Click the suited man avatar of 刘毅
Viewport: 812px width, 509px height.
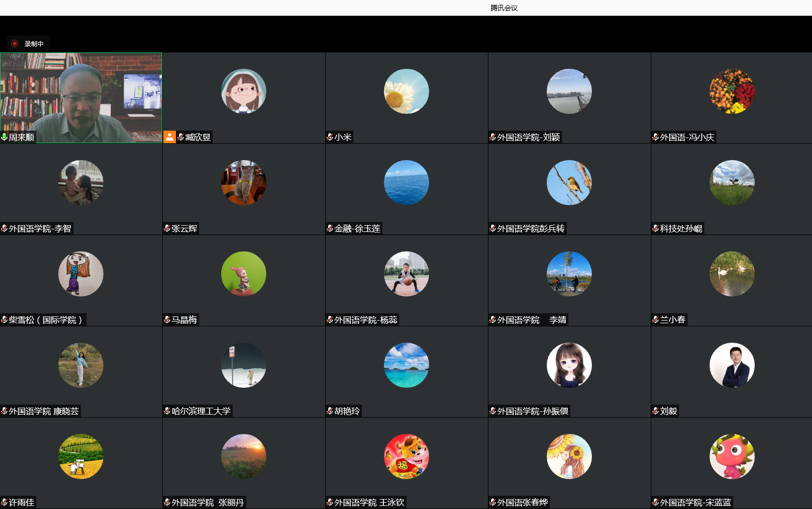(732, 365)
